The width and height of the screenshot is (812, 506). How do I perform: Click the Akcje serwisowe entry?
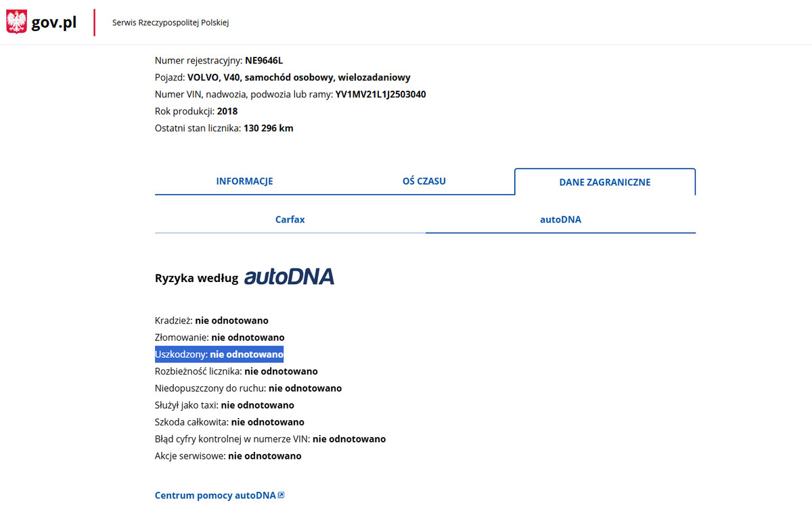click(x=228, y=456)
